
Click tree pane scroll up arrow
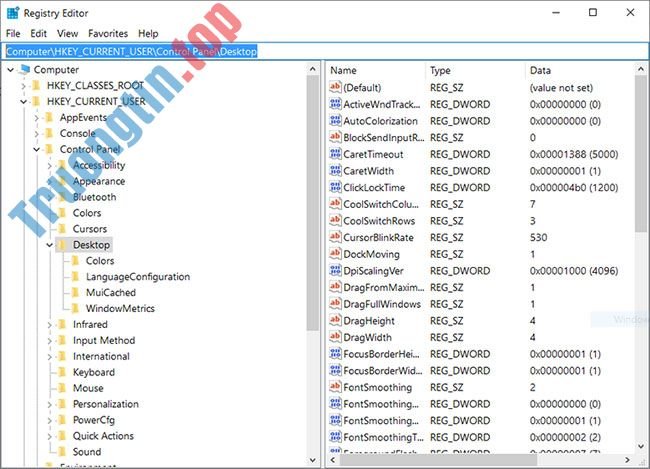point(313,69)
